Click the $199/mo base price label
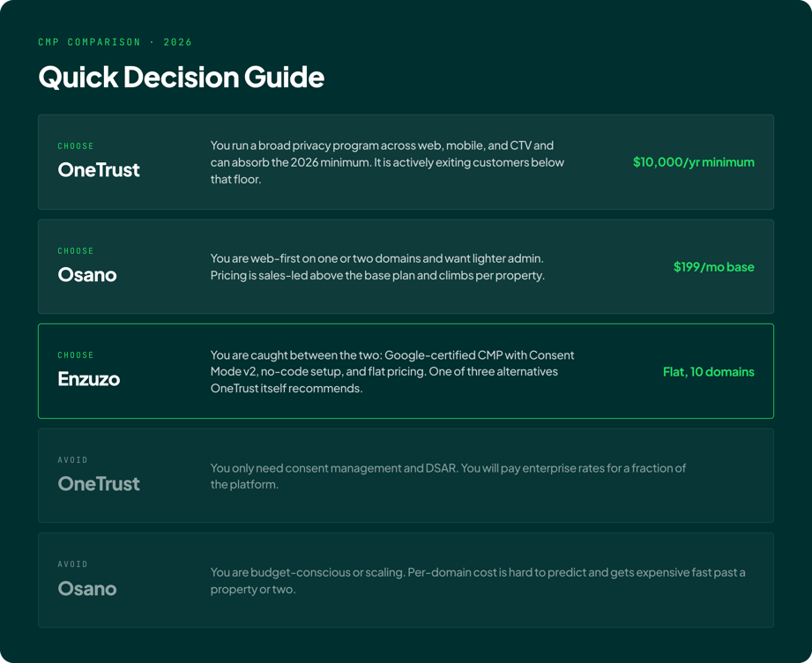 click(x=713, y=267)
